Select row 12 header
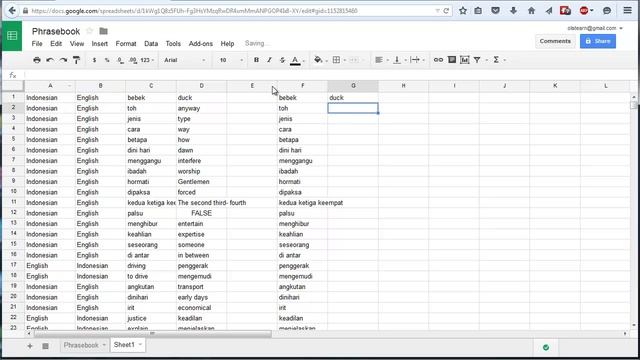This screenshot has height=360, width=640. click(13, 213)
